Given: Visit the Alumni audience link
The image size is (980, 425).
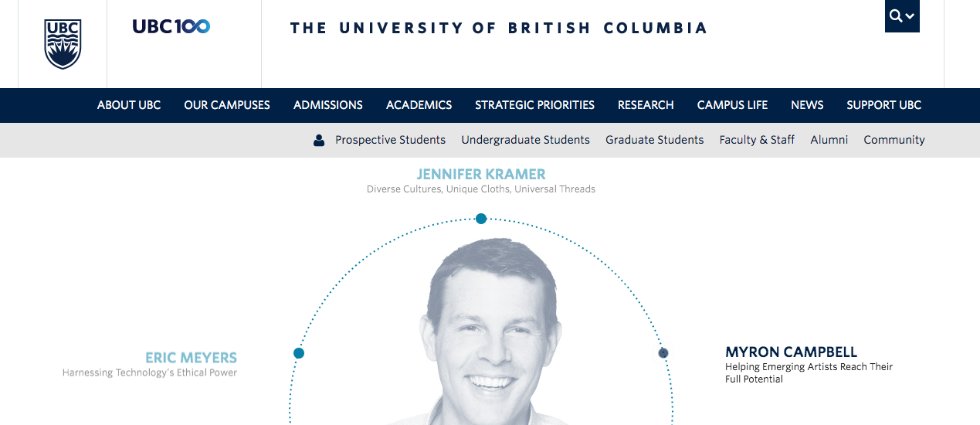Looking at the screenshot, I should [829, 140].
